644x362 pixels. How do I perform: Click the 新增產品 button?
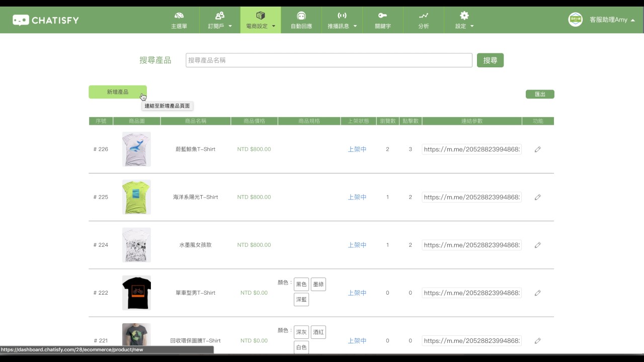click(x=118, y=92)
